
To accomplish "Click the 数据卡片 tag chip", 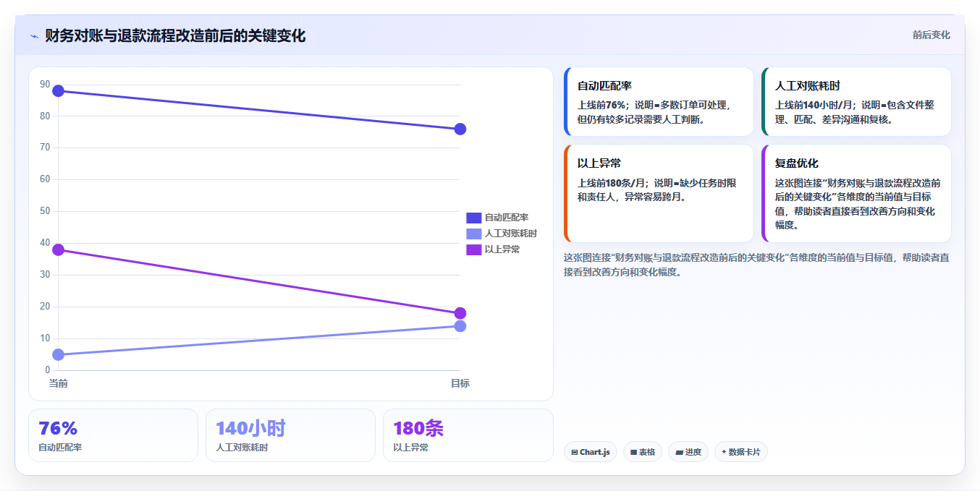I will click(x=741, y=452).
